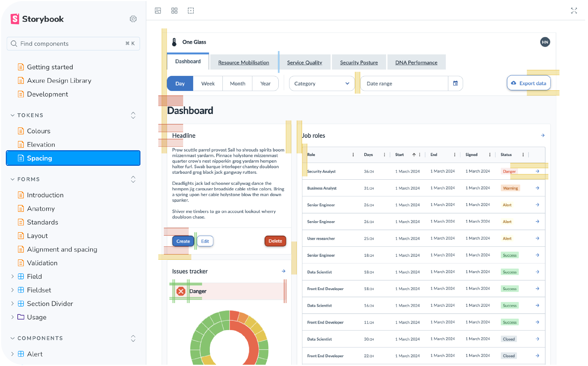The height and width of the screenshot is (366, 588).
Task: Open the Security Posture tab
Action: [x=359, y=62]
